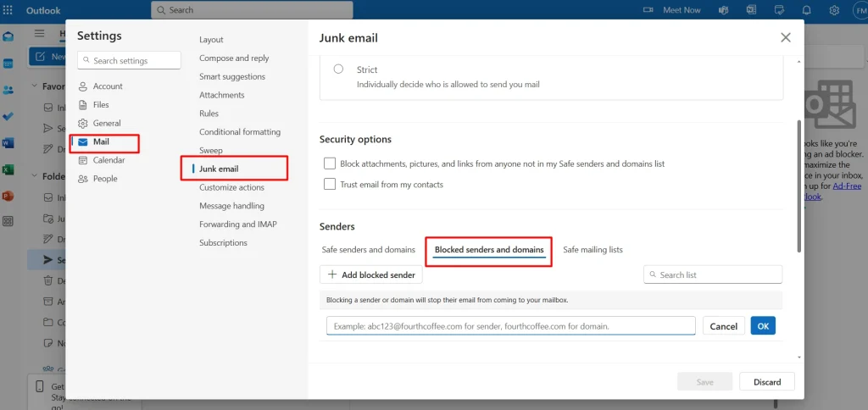Collapse the Favorites folder group chevron
Image resolution: width=868 pixels, height=410 pixels.
coord(34,86)
